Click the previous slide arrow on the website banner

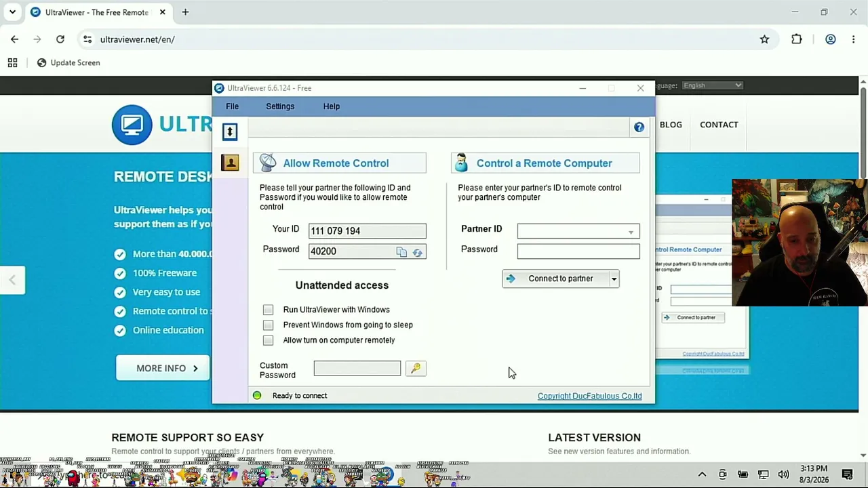point(12,280)
